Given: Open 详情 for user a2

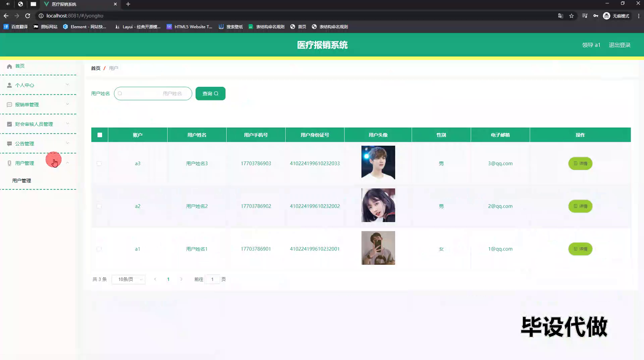Looking at the screenshot, I should 580,206.
